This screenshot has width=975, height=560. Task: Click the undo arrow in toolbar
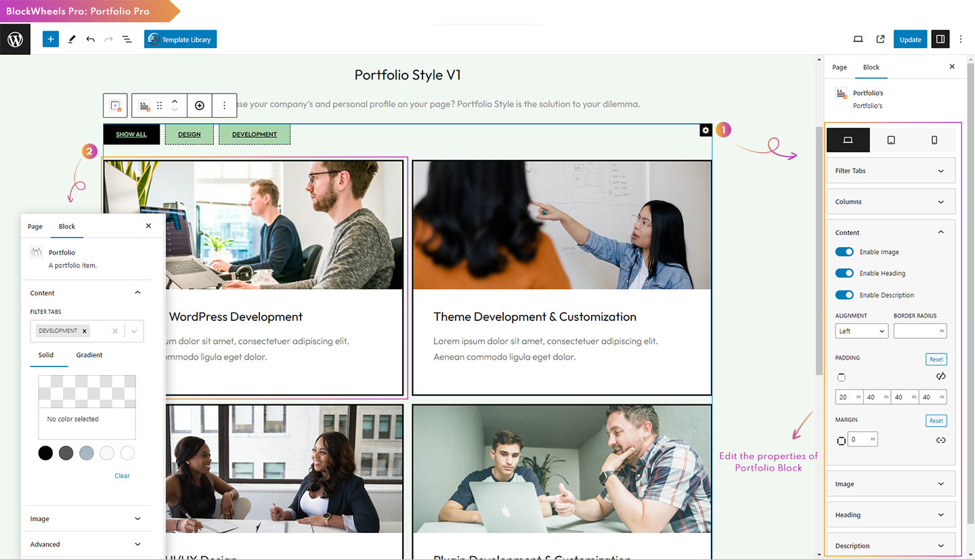90,39
